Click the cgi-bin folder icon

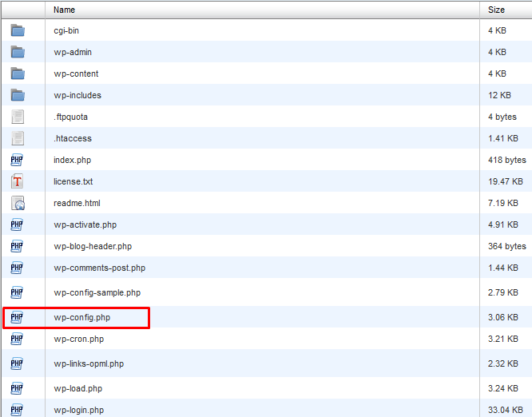[x=18, y=30]
